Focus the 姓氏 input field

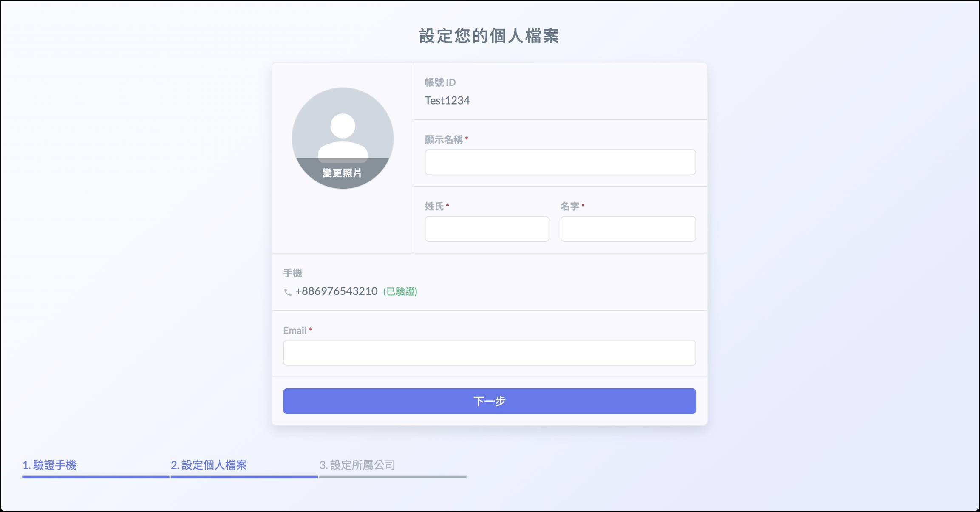pos(487,229)
